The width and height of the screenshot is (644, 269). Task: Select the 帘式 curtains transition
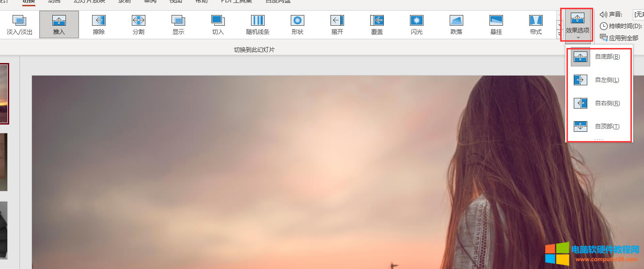point(535,24)
